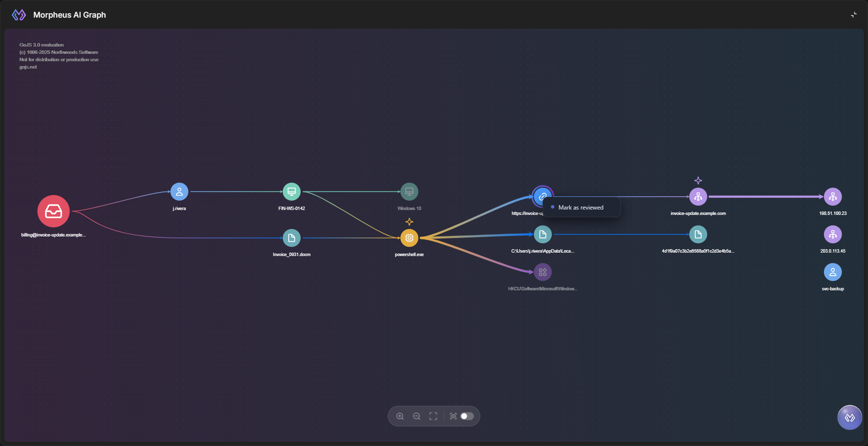Toggle the focus mode switch
Viewport: 868px width, 446px height.
[x=467, y=416]
